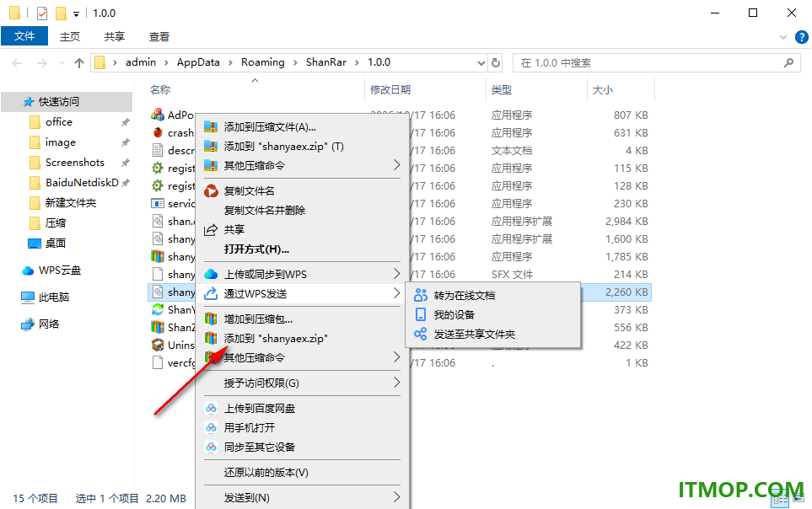Switch to the 共享 ribbon tab

click(115, 36)
